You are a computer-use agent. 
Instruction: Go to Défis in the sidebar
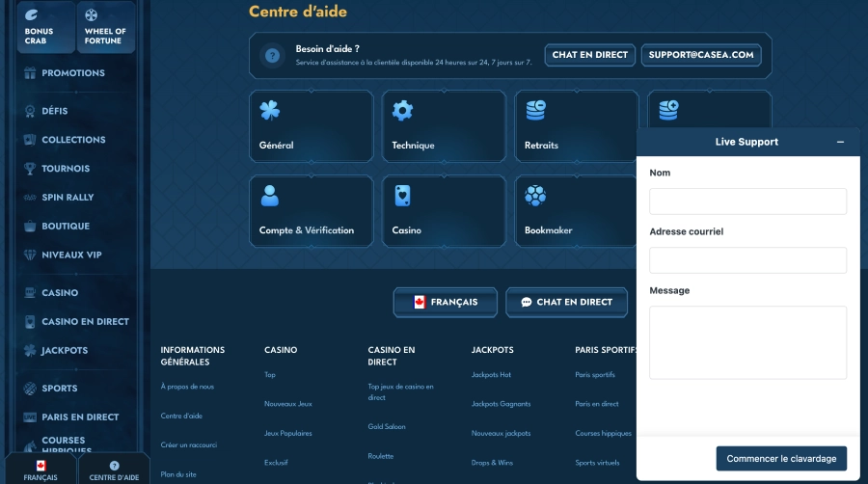(x=55, y=111)
